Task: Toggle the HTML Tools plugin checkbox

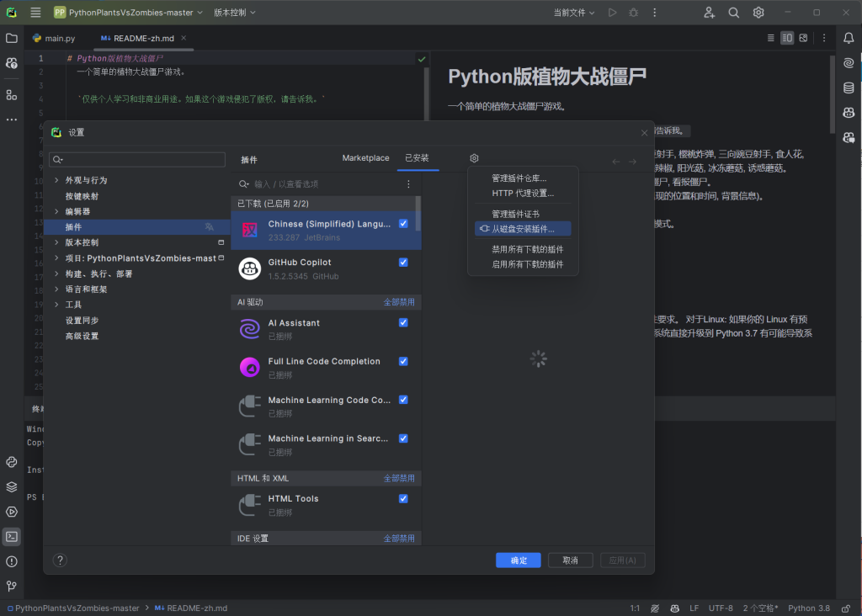Action: click(403, 498)
